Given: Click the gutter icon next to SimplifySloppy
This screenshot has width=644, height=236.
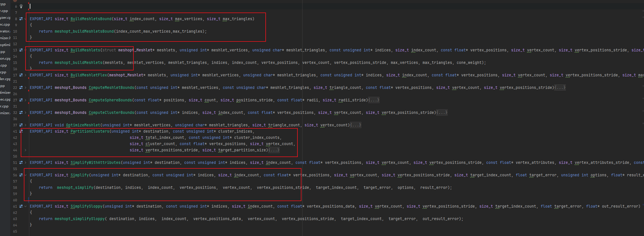Looking at the screenshot, I should tap(21, 206).
